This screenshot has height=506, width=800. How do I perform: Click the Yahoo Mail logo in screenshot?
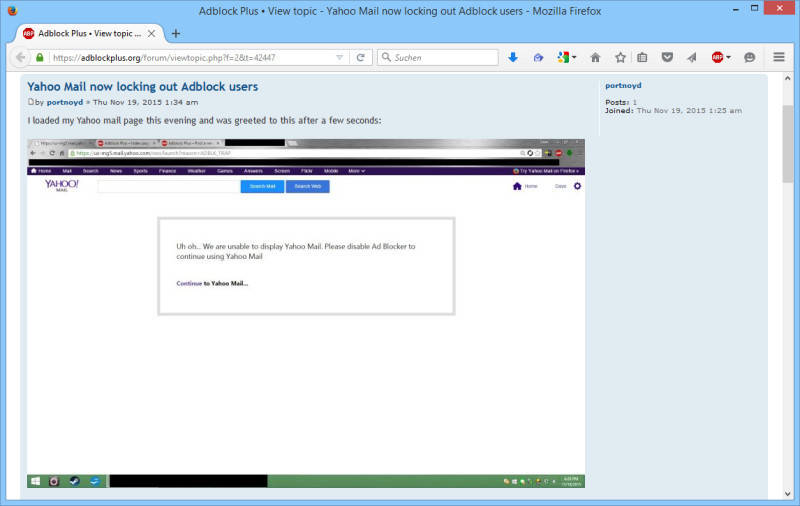click(62, 185)
